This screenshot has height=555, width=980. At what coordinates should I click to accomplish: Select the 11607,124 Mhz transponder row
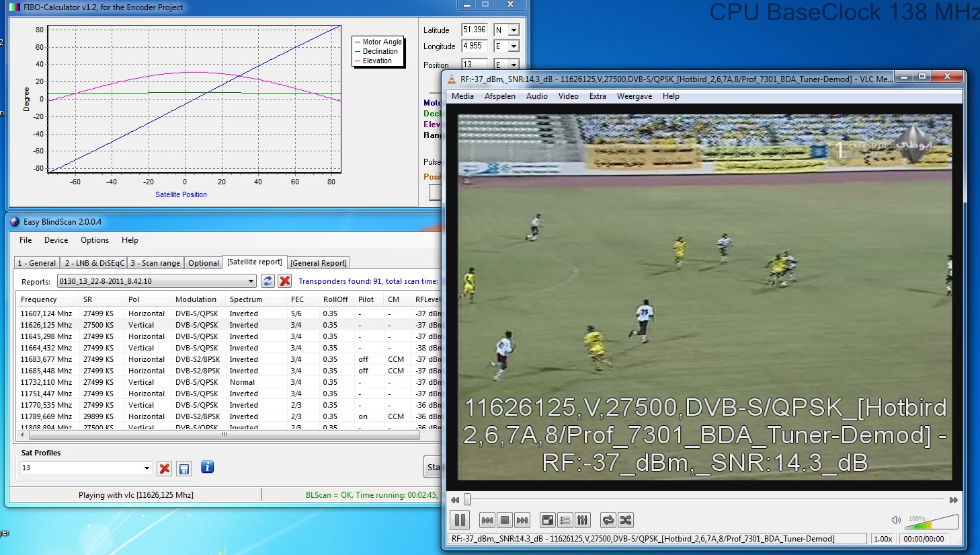(x=229, y=313)
